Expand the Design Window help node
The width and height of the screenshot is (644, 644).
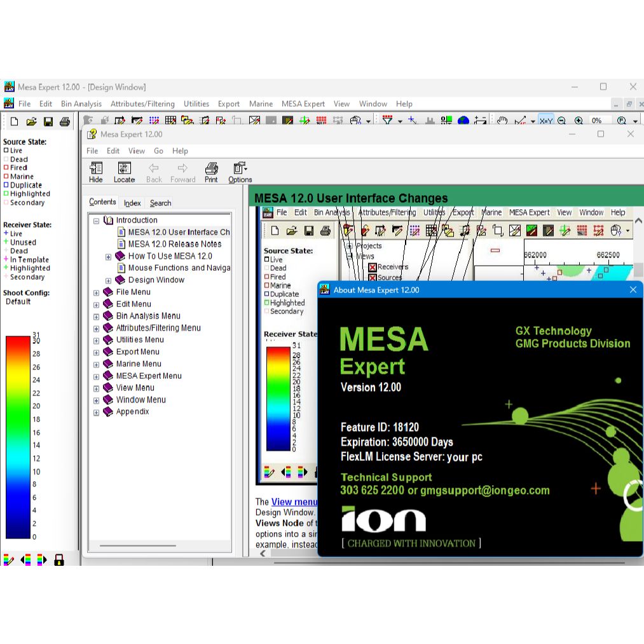108,281
